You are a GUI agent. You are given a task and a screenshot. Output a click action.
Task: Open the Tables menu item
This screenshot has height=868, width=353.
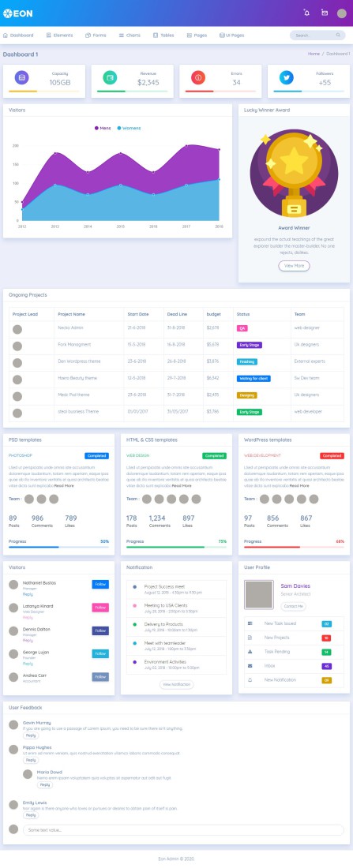click(x=163, y=35)
